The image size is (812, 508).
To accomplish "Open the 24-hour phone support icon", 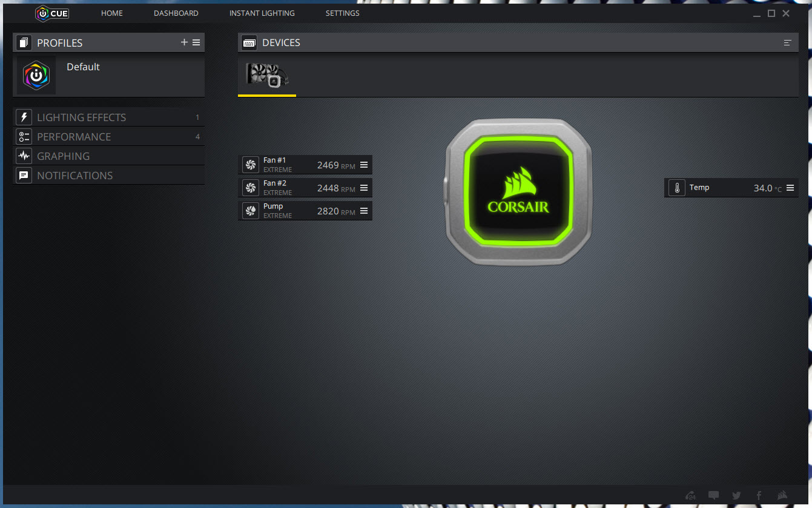I will click(x=691, y=495).
